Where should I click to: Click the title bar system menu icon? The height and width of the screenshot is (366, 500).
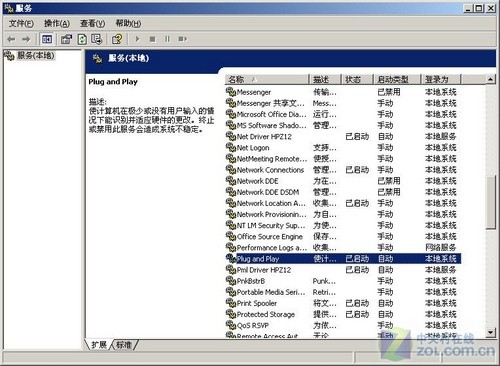point(9,8)
